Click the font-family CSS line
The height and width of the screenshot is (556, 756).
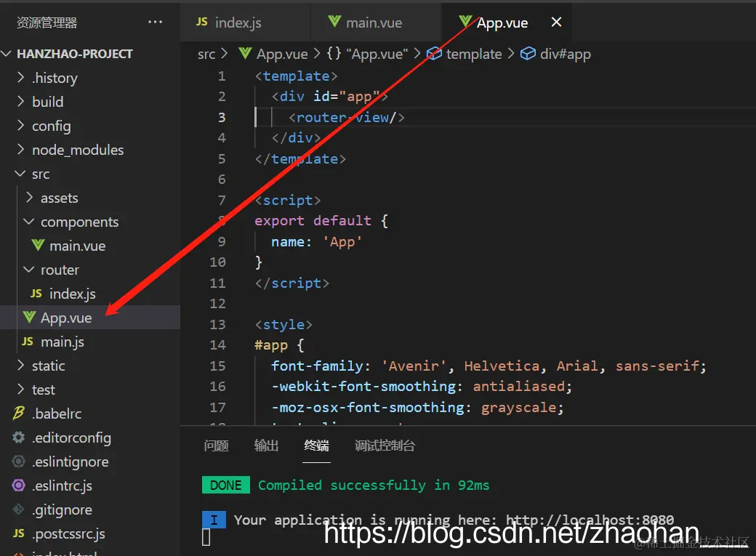(488, 366)
